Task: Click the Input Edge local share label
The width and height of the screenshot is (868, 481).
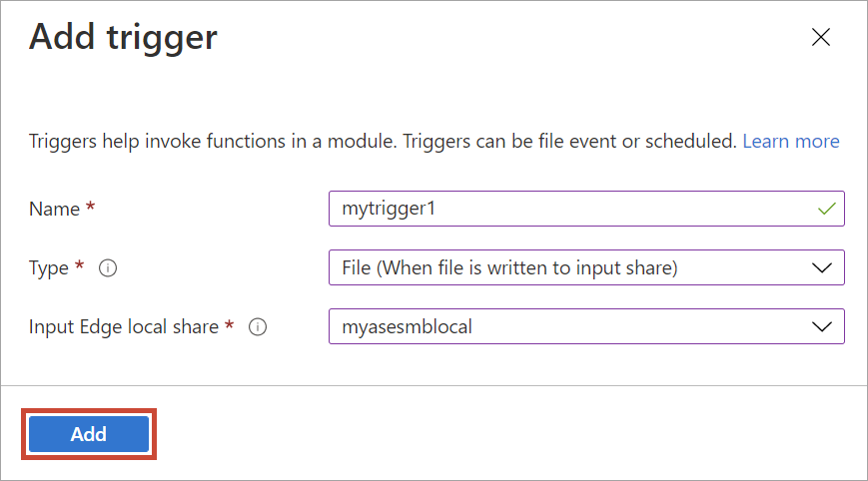Action: point(124,326)
